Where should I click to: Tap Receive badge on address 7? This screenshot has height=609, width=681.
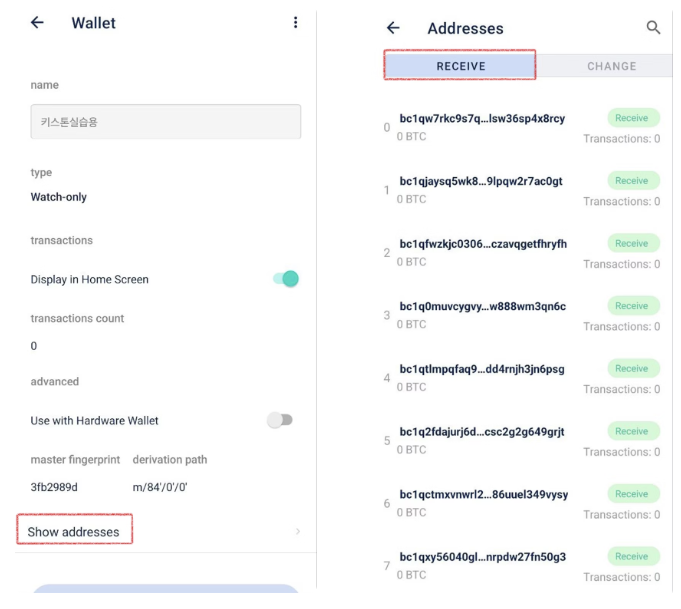632,556
